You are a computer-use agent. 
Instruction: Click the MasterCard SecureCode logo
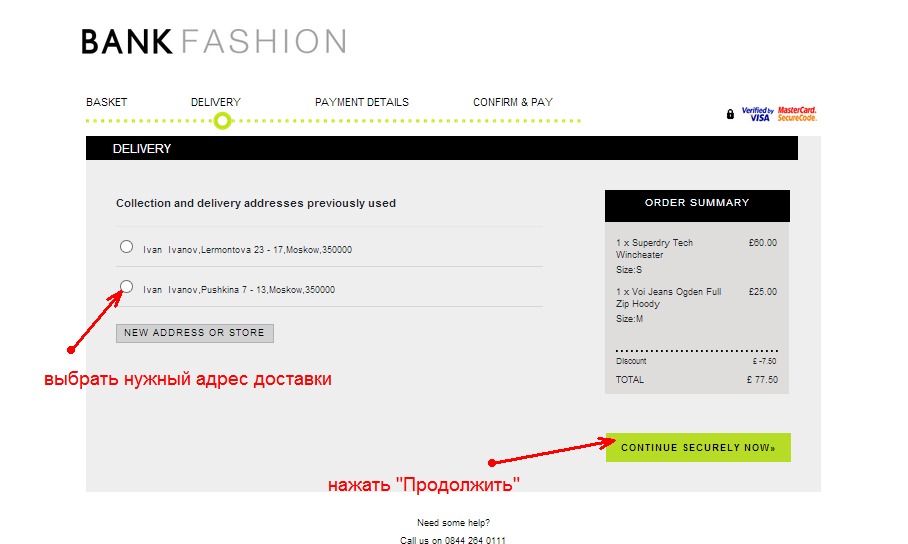point(797,114)
